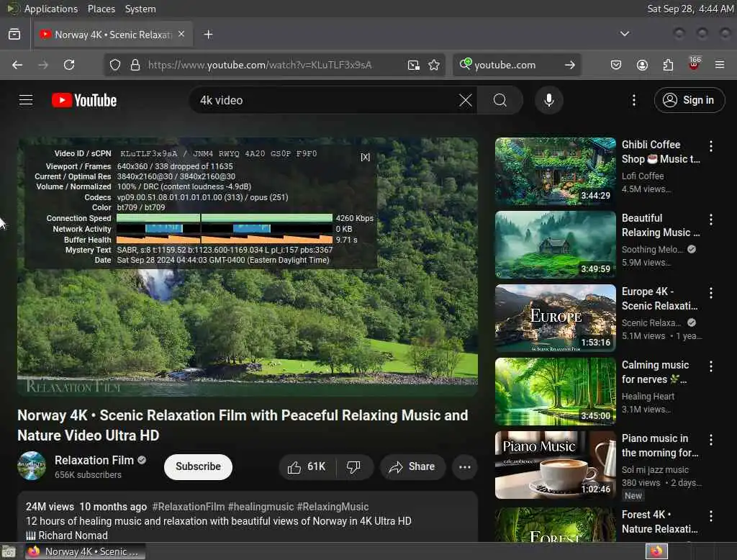Go forward in Firefox navigation
The width and height of the screenshot is (737, 560).
coord(43,65)
